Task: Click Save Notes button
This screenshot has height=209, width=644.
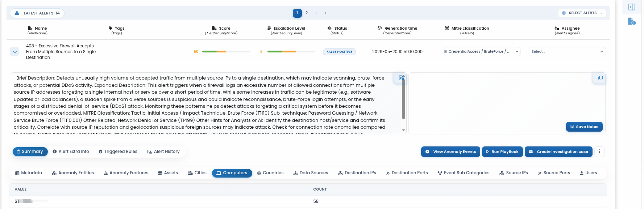Action: click(x=584, y=127)
